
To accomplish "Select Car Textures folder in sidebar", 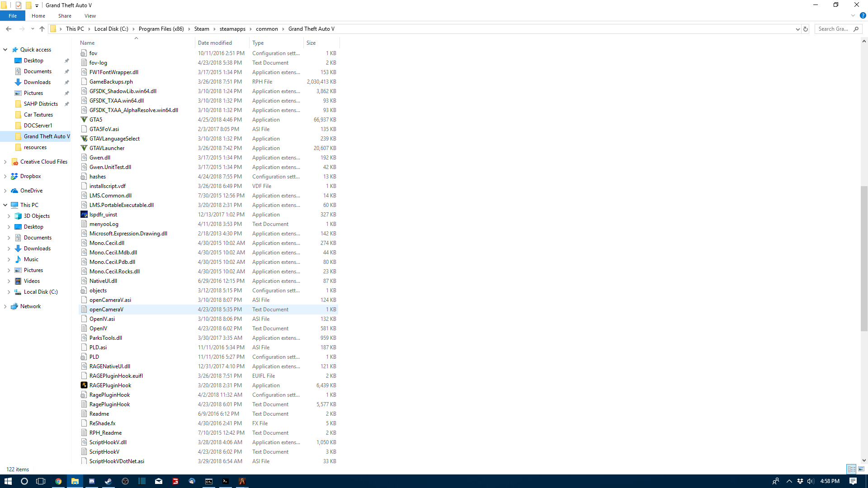I will coord(38,115).
